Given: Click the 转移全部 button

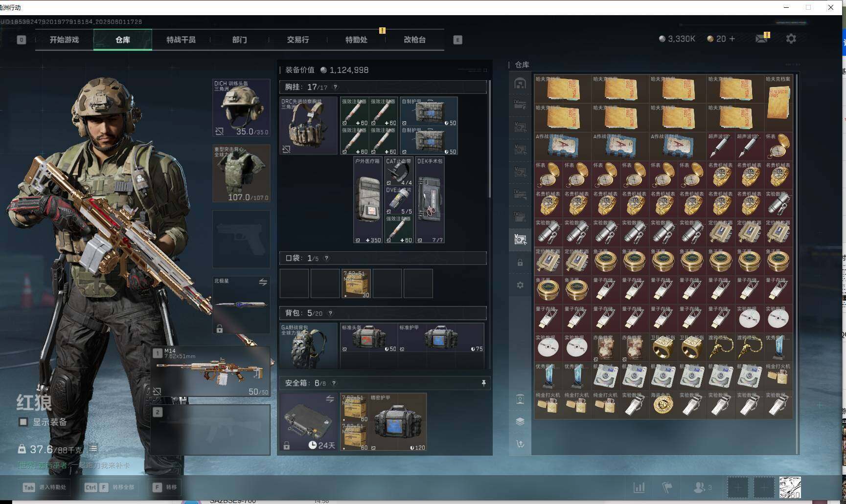Looking at the screenshot, I should pos(110,487).
